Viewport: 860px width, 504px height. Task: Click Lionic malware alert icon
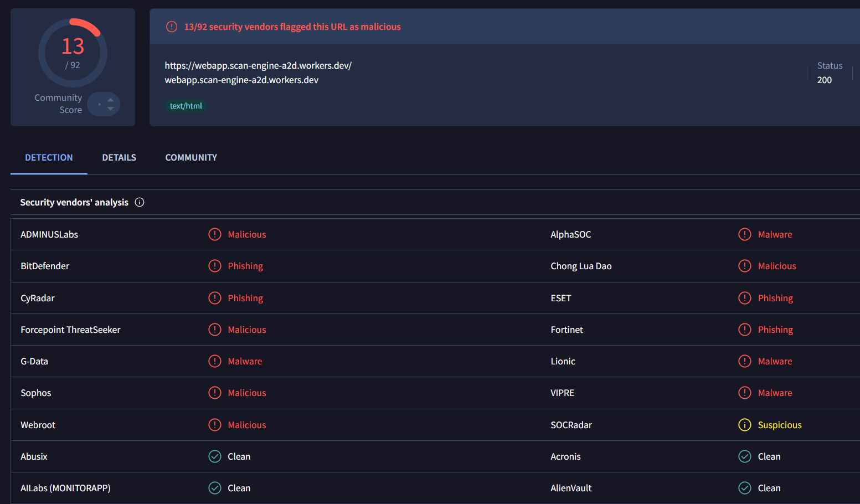[745, 361]
